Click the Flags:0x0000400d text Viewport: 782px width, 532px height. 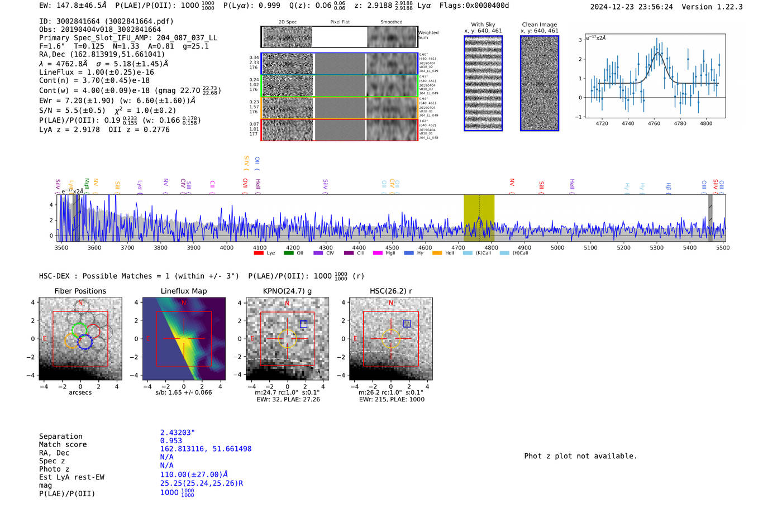[x=474, y=6]
